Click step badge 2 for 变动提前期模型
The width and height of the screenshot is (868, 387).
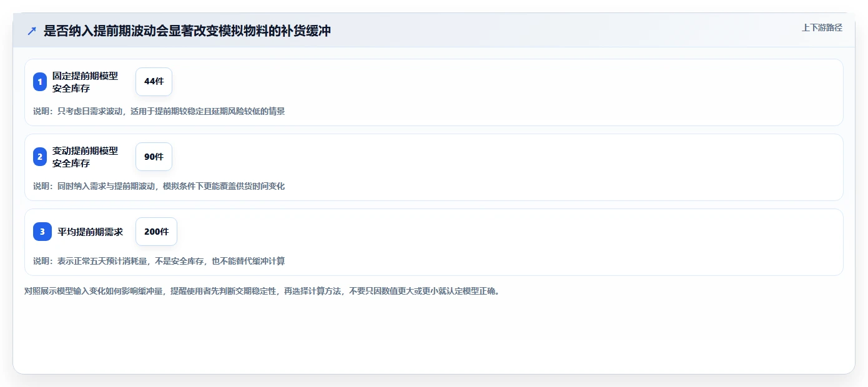pyautogui.click(x=40, y=157)
